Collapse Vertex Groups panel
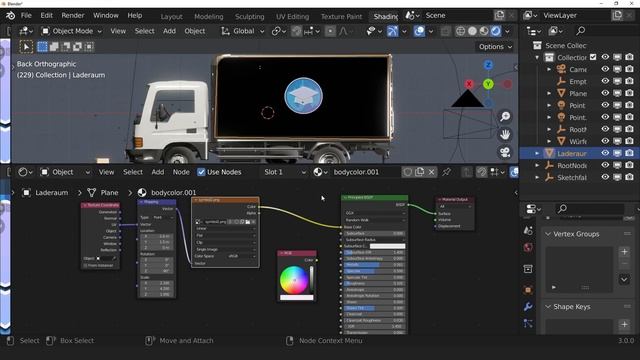Screen dimensions: 640x360 tap(548, 234)
